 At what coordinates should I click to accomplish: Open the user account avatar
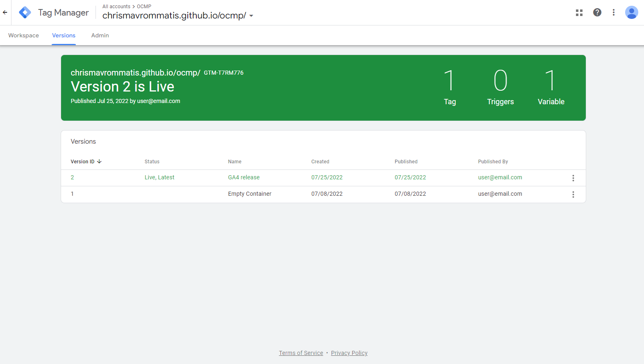point(631,12)
